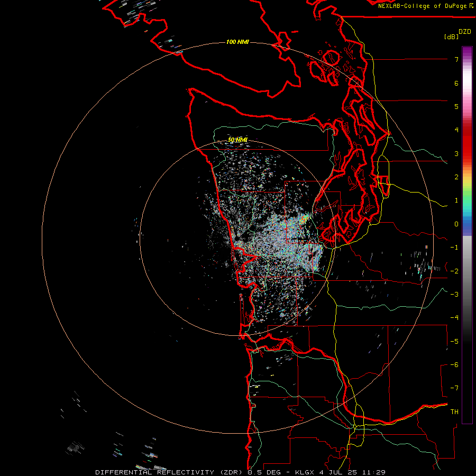Click the 5 value on the color scale

click(456, 106)
